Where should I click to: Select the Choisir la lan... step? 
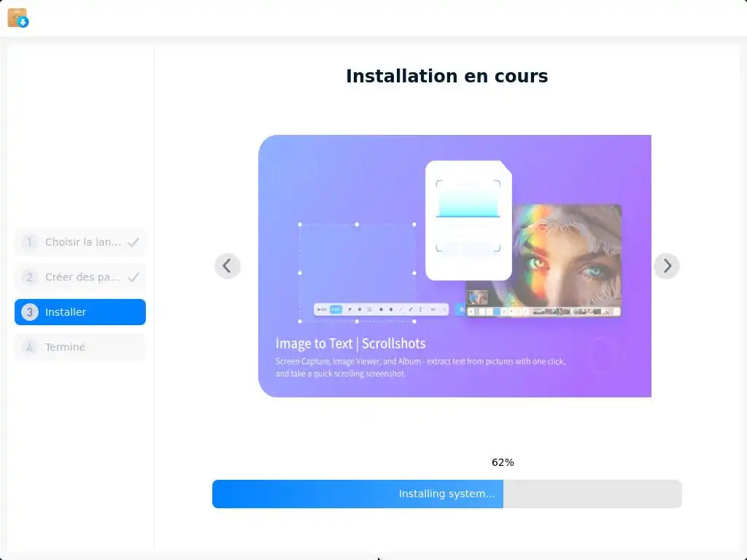(x=80, y=242)
